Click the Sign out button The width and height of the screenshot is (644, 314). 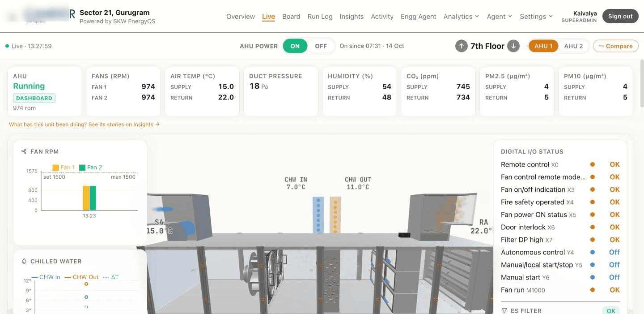[620, 16]
